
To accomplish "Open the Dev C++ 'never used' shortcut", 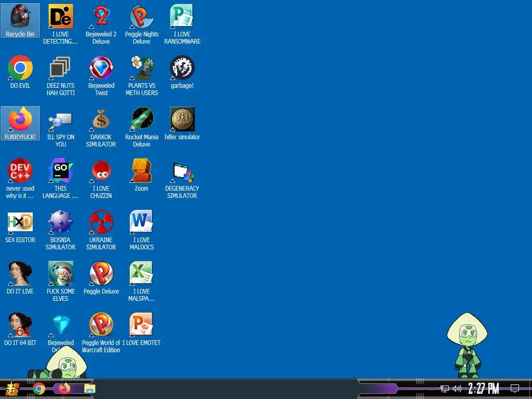I will click(20, 179).
